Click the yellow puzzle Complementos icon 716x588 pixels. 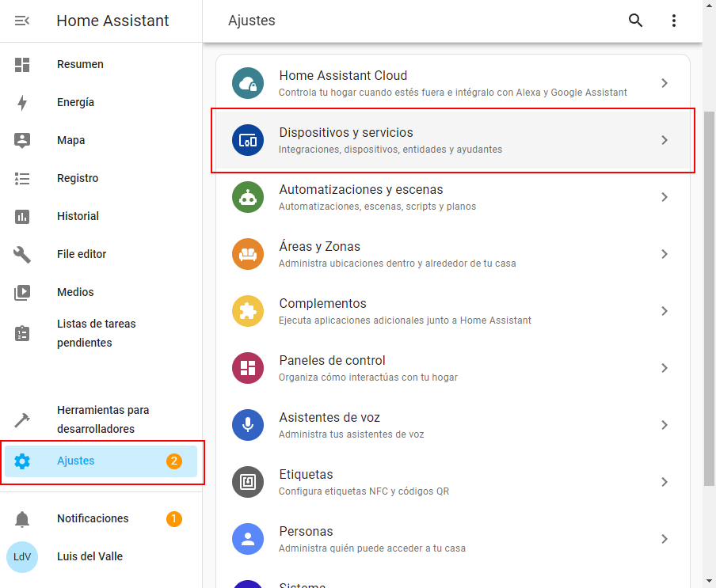click(x=248, y=311)
